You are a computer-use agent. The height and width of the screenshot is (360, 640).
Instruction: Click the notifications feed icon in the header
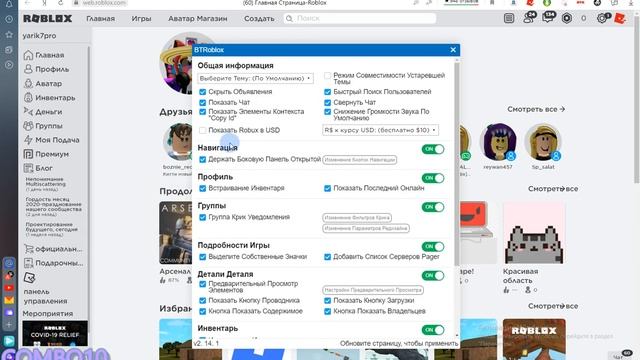click(509, 18)
